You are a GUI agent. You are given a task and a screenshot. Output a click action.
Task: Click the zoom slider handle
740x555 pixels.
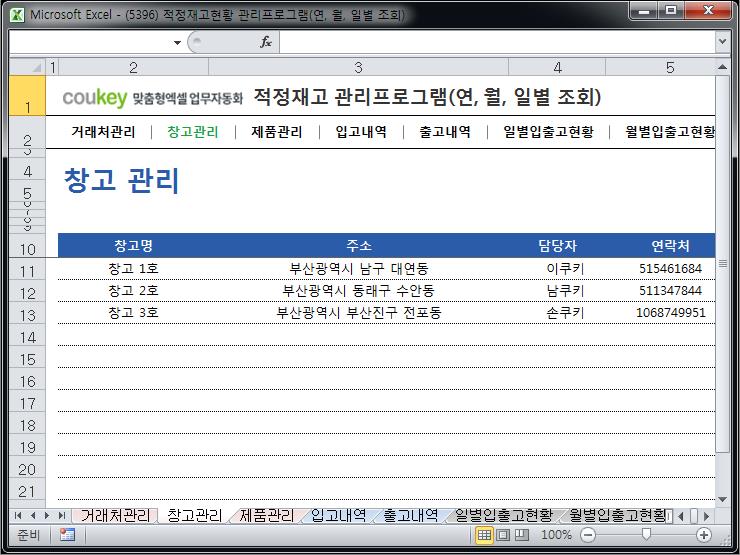(646, 534)
